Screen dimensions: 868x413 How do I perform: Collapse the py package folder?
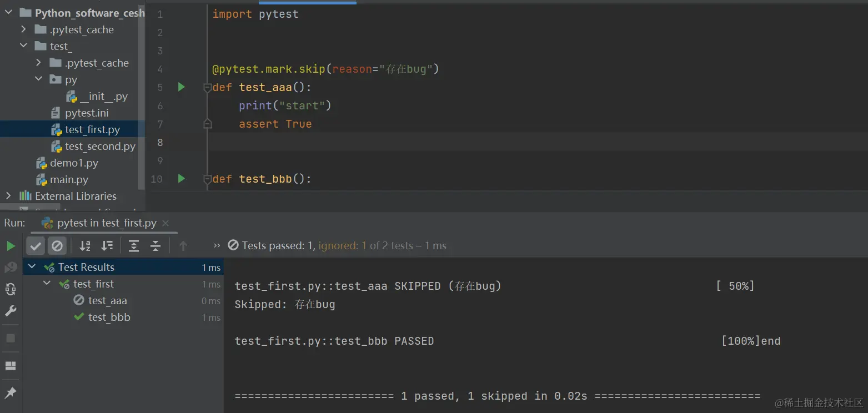click(38, 79)
